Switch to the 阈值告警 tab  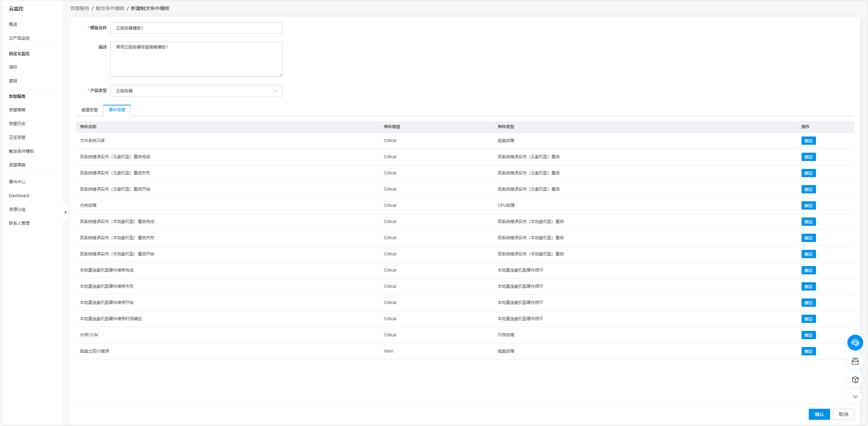pyautogui.click(x=90, y=110)
